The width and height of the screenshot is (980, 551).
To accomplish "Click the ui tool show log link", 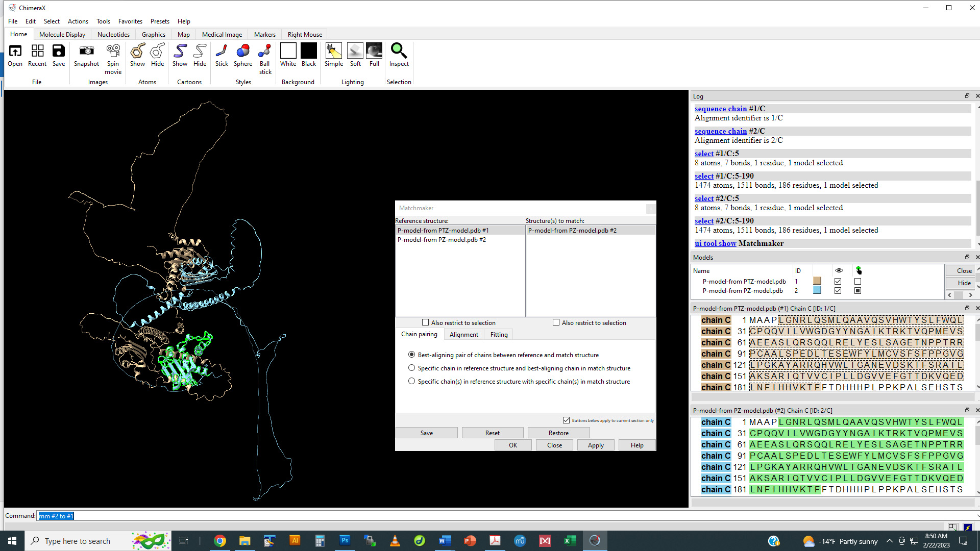I will 715,243.
